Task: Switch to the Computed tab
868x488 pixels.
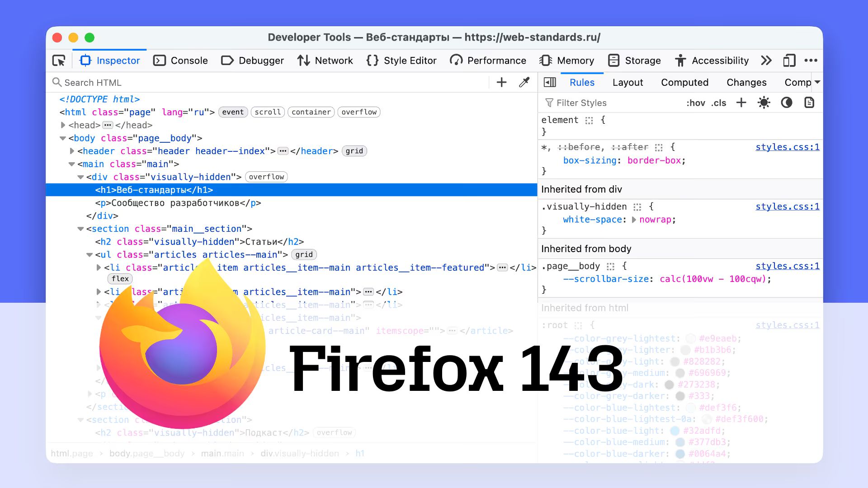Action: 684,82
